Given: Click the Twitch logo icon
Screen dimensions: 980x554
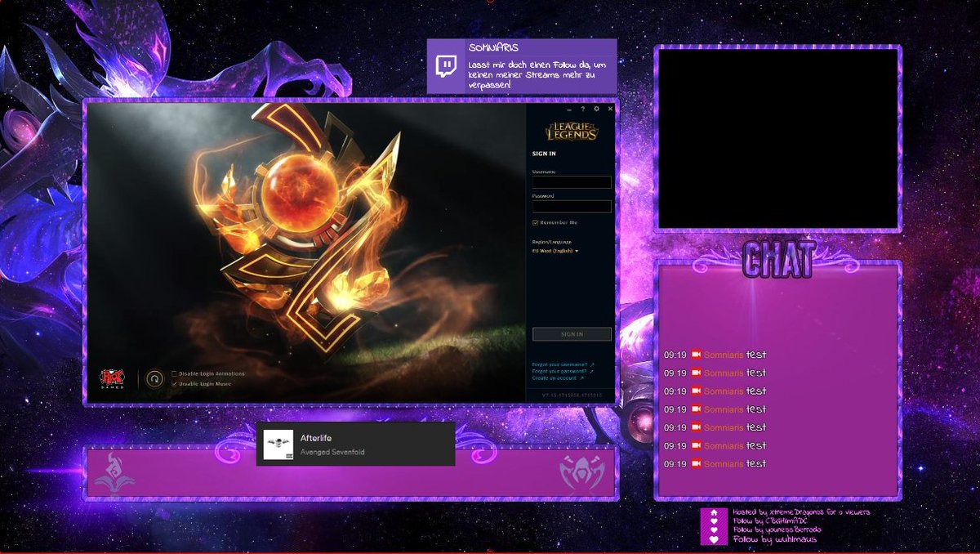Looking at the screenshot, I should [446, 65].
